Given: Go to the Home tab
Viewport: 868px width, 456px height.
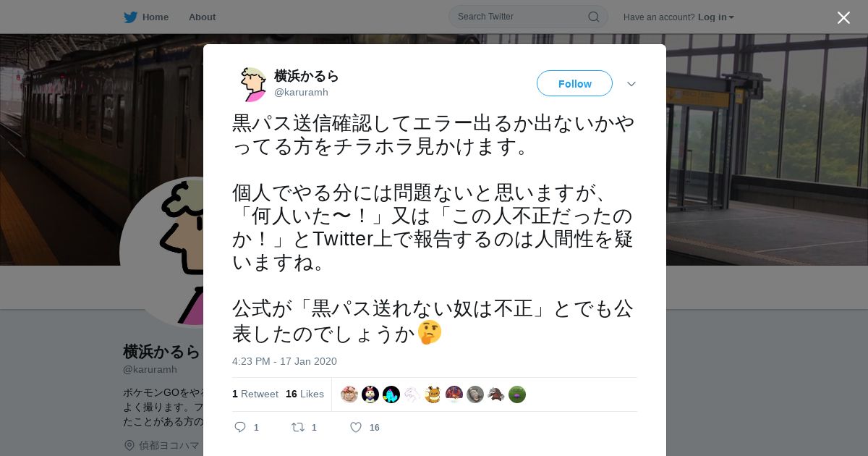Looking at the screenshot, I should coord(155,17).
